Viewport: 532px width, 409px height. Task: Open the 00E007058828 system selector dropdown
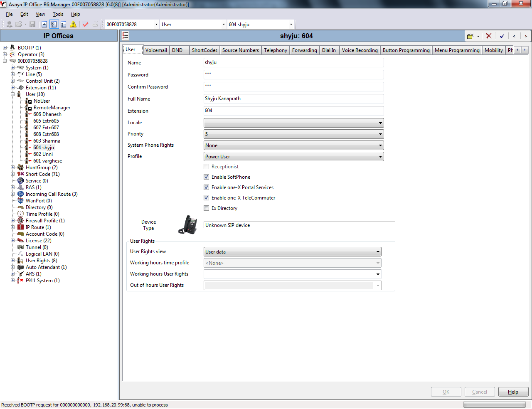(x=156, y=25)
